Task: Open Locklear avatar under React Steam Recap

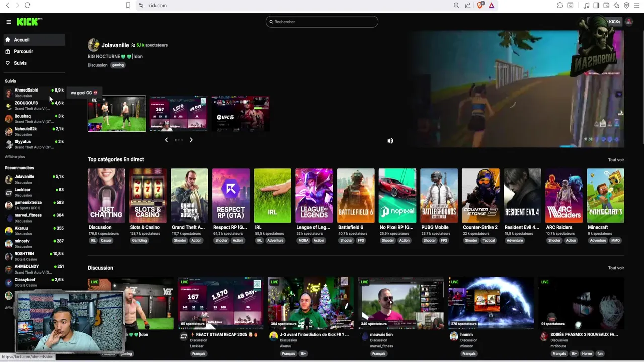Action: click(184, 336)
